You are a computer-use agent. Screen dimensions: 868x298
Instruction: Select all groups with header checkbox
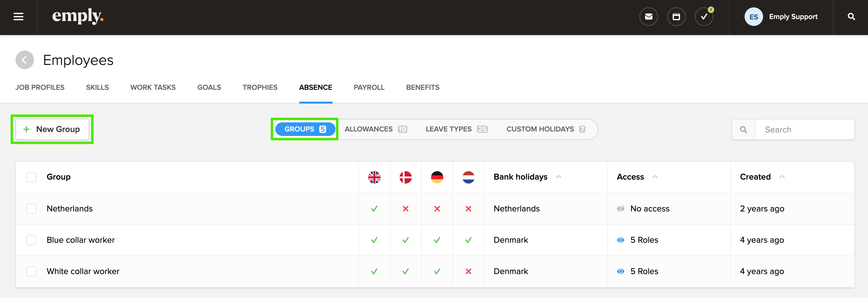(x=31, y=177)
